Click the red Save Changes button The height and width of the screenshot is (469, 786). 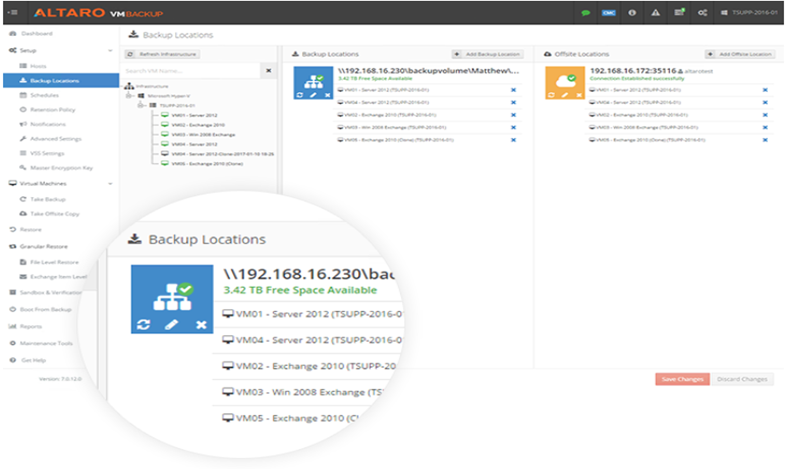pos(682,379)
